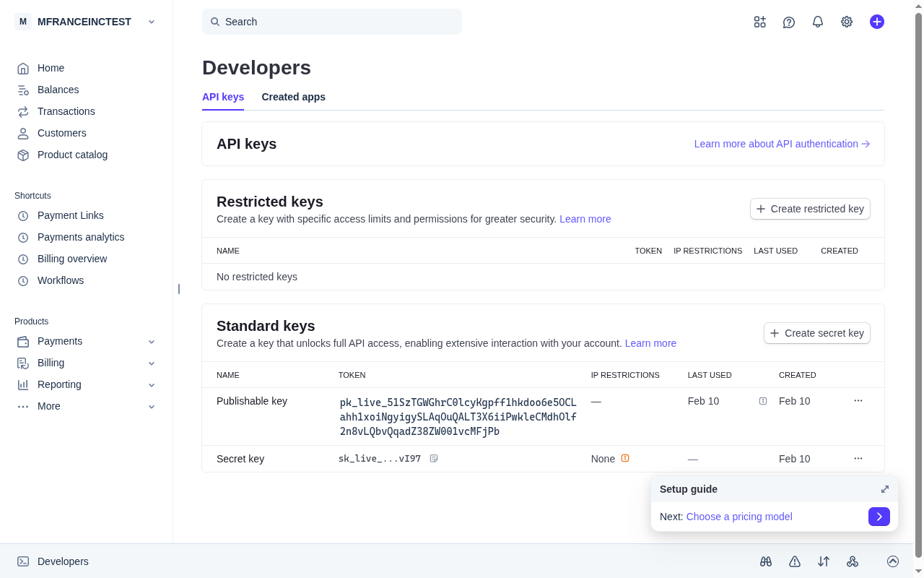Open API request logs arrows in Developers bar
The height and width of the screenshot is (578, 924).
[824, 561]
